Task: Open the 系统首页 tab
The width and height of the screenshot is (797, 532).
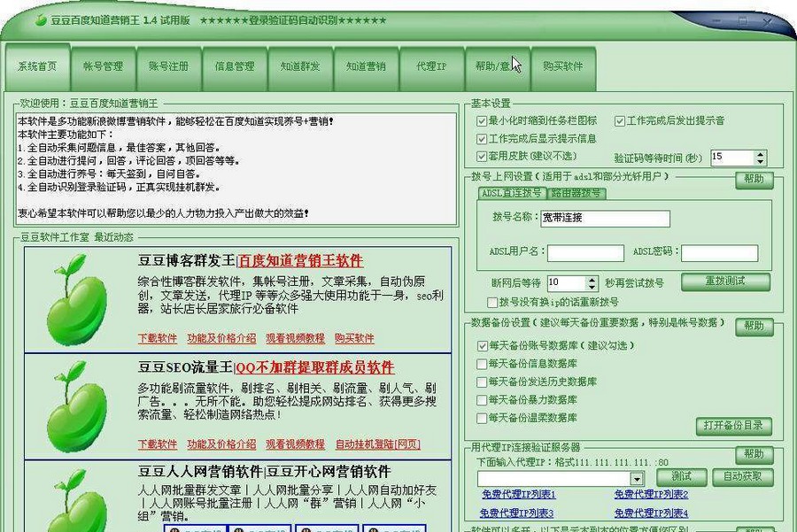Action: coord(37,66)
